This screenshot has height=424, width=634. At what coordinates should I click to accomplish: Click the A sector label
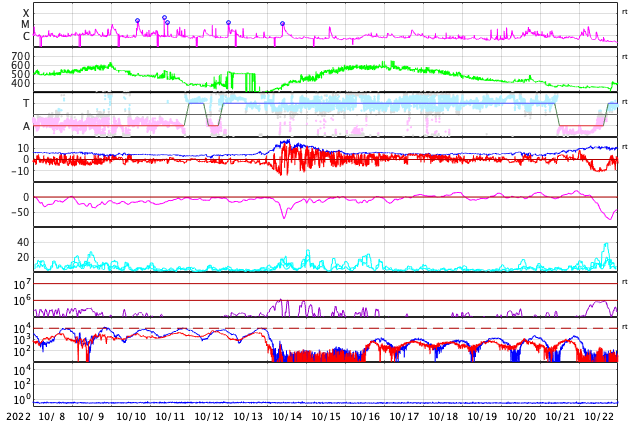pos(26,127)
